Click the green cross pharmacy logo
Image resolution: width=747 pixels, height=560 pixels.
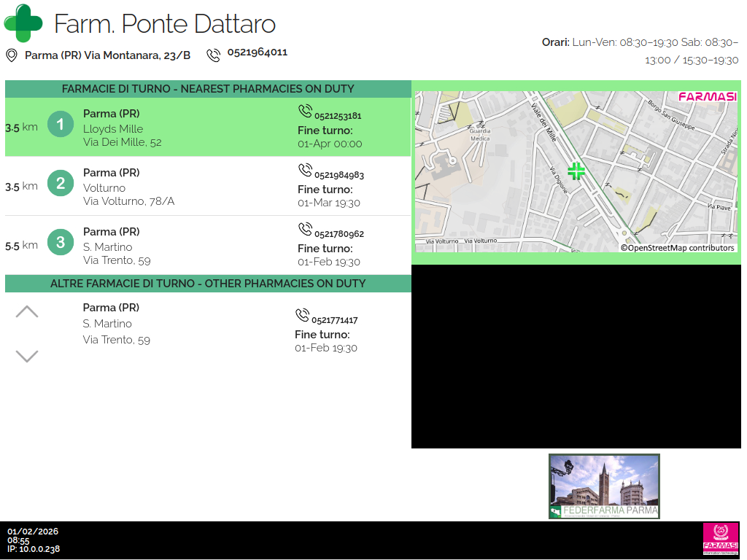pos(23,23)
